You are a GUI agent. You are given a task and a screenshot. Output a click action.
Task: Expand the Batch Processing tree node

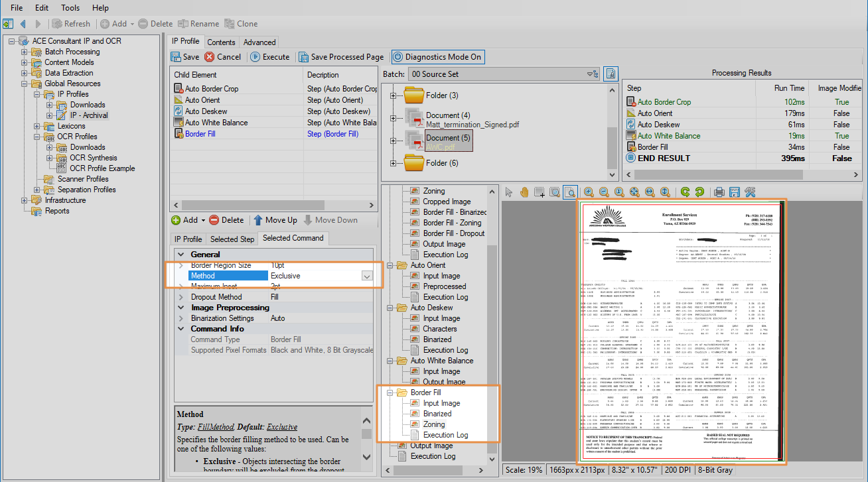point(25,52)
